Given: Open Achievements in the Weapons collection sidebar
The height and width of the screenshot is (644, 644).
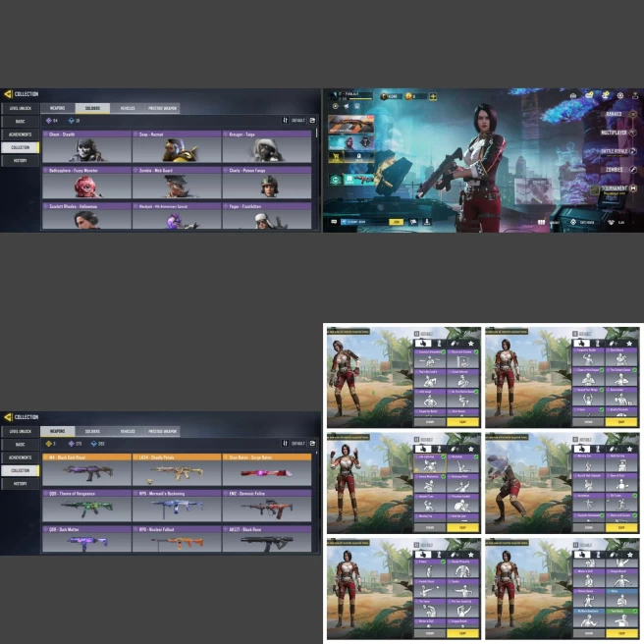Looking at the screenshot, I should tap(20, 457).
